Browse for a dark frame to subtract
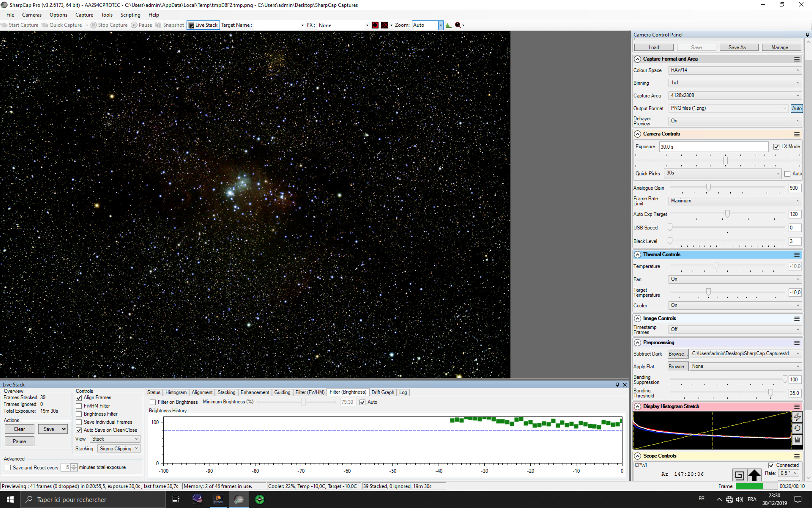This screenshot has width=812, height=508. point(678,354)
